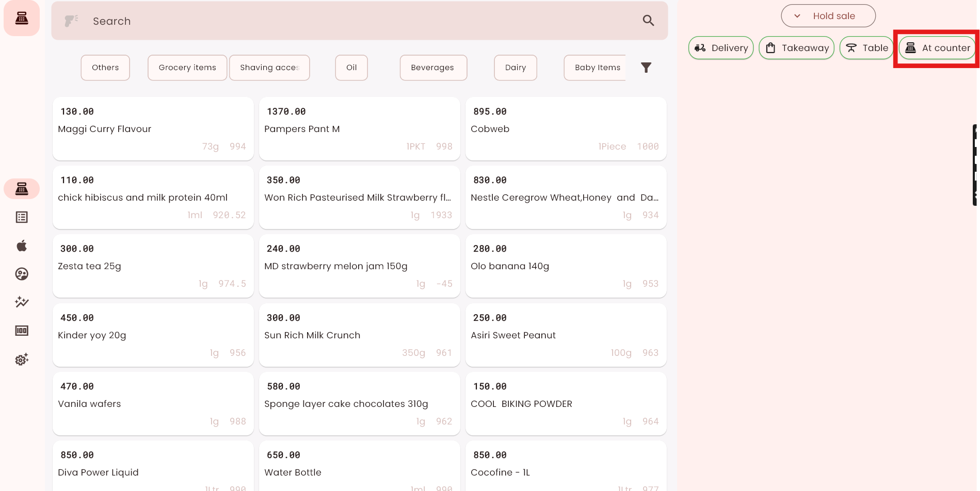Click the cash register logo at top-left

[x=22, y=19]
